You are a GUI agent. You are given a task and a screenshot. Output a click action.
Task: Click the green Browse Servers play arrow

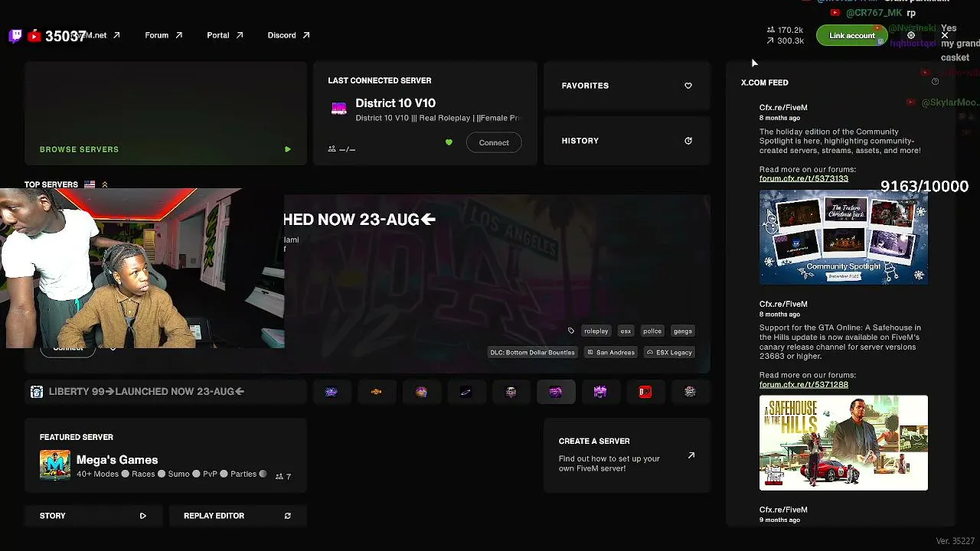coord(288,149)
